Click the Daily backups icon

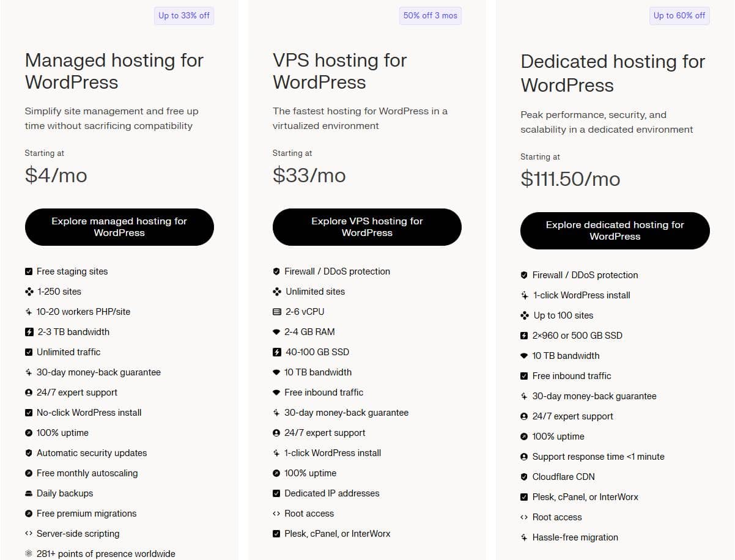click(29, 493)
